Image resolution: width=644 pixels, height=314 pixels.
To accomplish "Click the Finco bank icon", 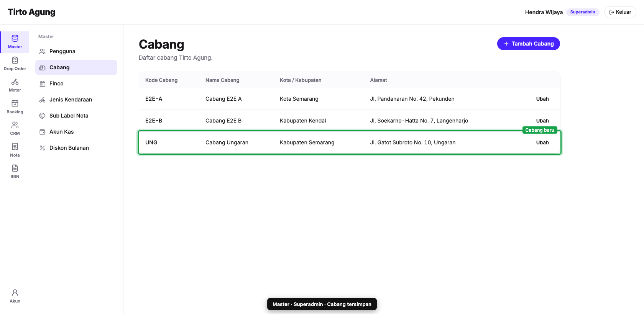I will pos(43,83).
